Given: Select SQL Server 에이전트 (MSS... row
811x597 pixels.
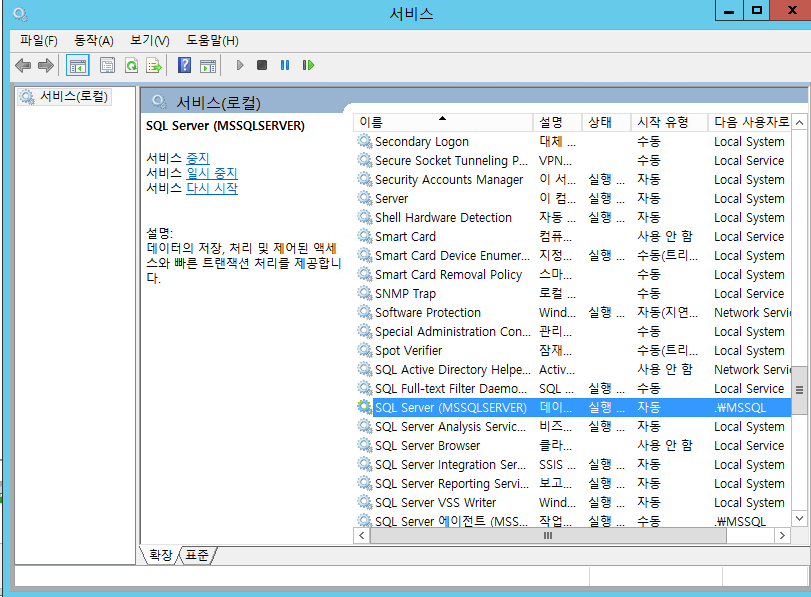Looking at the screenshot, I should coord(573,520).
